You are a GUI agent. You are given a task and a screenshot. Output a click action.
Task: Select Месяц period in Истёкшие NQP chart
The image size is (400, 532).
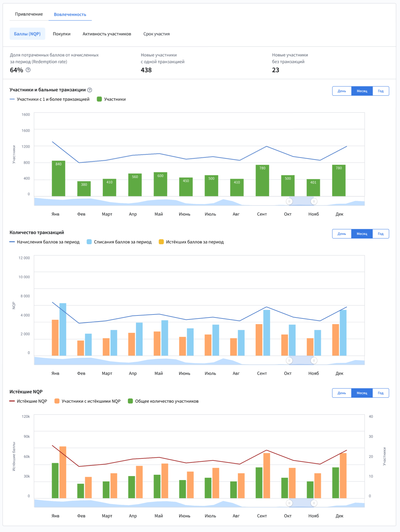(362, 393)
